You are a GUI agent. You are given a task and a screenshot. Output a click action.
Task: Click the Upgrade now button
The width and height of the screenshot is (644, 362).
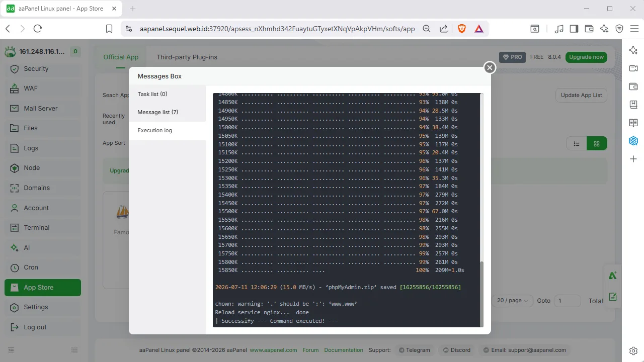pos(586,57)
